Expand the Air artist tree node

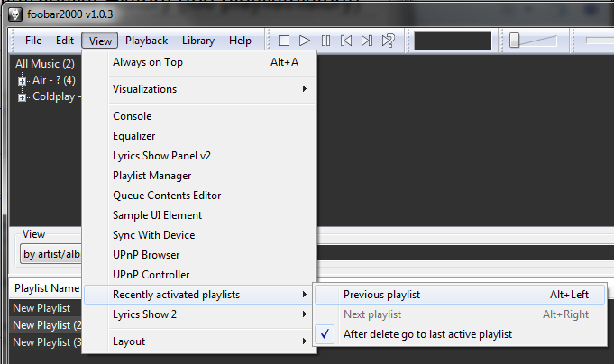(x=23, y=81)
